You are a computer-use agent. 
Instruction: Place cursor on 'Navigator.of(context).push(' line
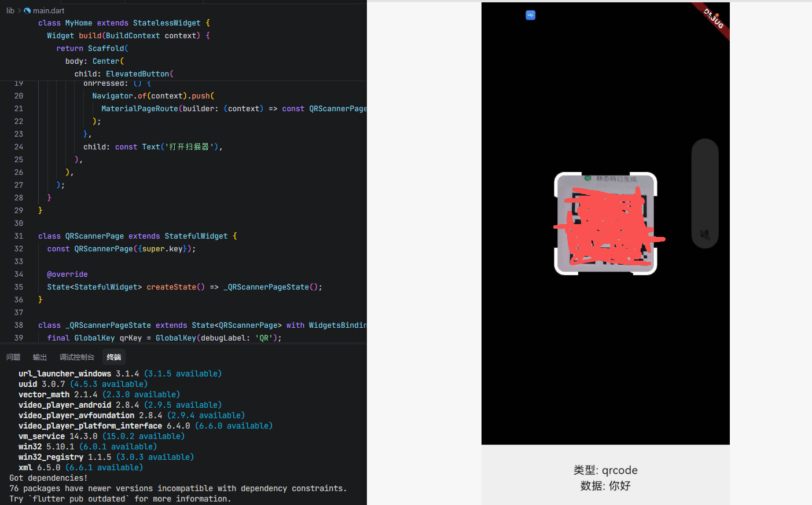pyautogui.click(x=153, y=96)
